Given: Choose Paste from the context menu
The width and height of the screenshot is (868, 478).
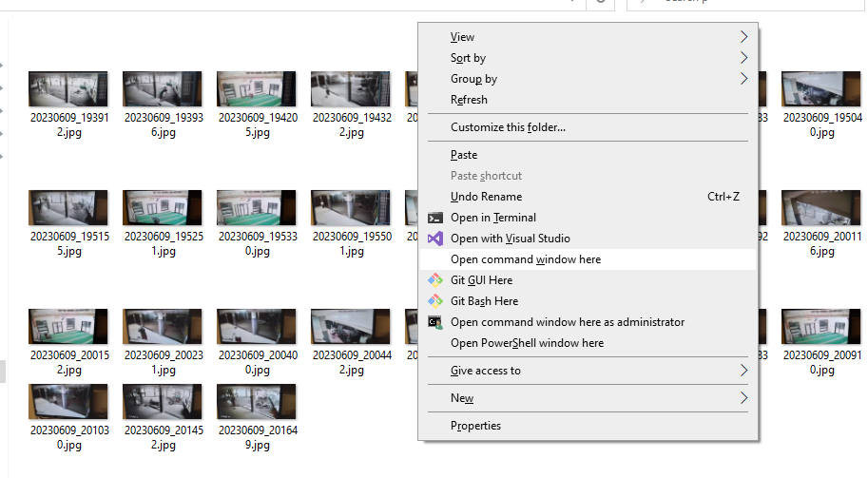Looking at the screenshot, I should click(x=588, y=155).
